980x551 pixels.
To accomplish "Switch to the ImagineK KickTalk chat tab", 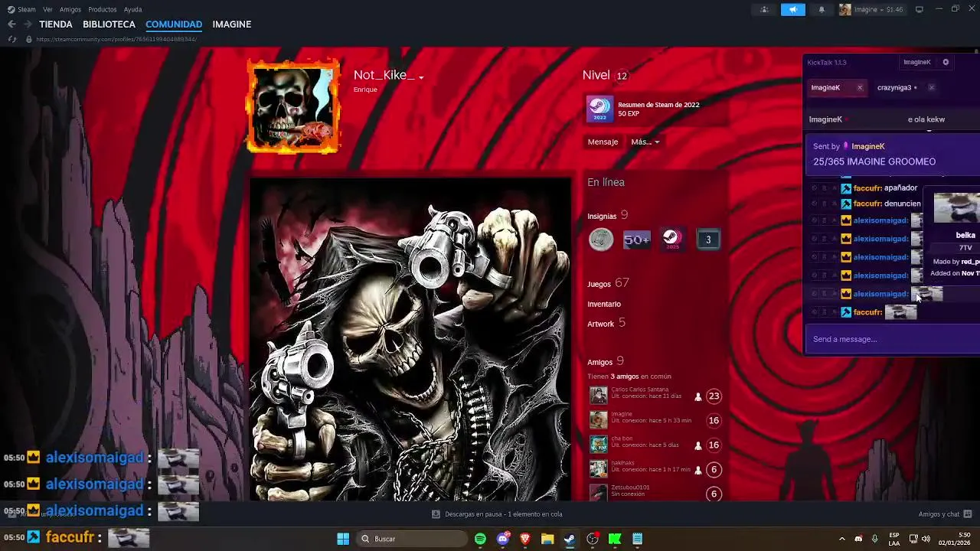I will click(825, 87).
